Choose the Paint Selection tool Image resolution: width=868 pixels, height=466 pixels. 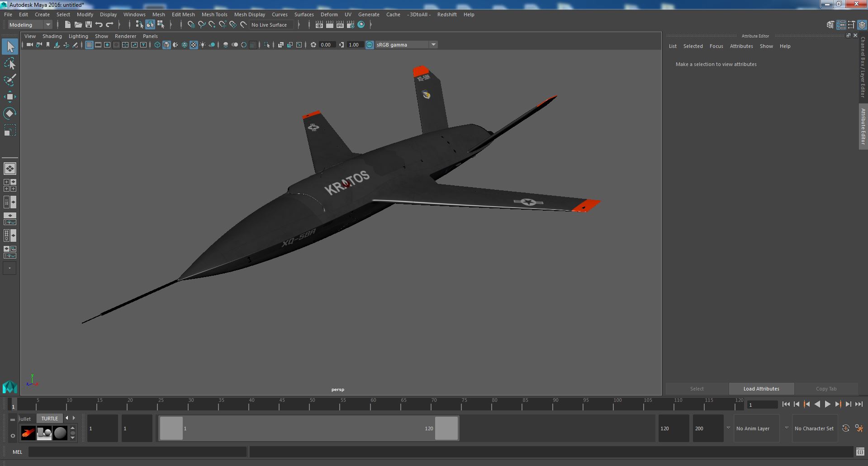click(x=10, y=80)
